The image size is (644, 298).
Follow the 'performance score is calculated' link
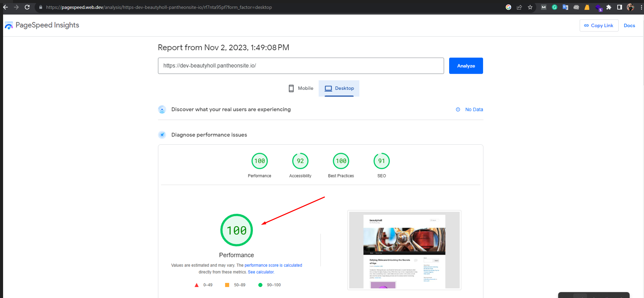[x=273, y=265]
